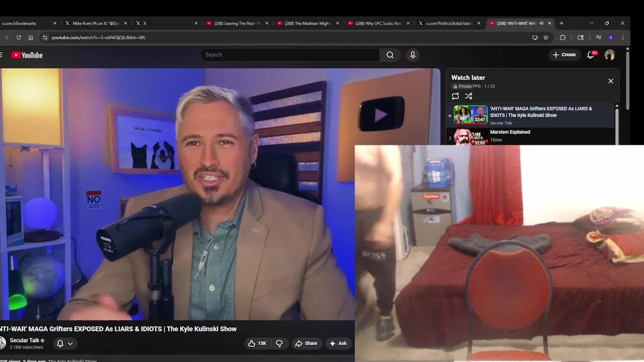Close the Why UFC Sucks Now tab
The image size is (644, 362).
[x=408, y=23]
